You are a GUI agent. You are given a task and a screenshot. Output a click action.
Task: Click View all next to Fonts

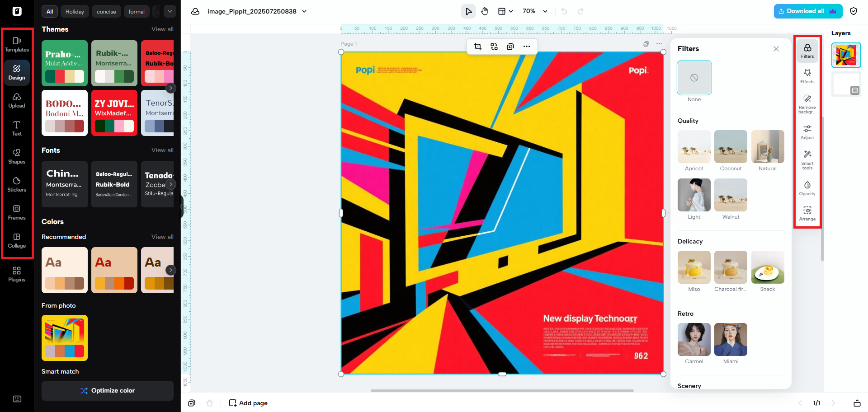[x=162, y=150]
